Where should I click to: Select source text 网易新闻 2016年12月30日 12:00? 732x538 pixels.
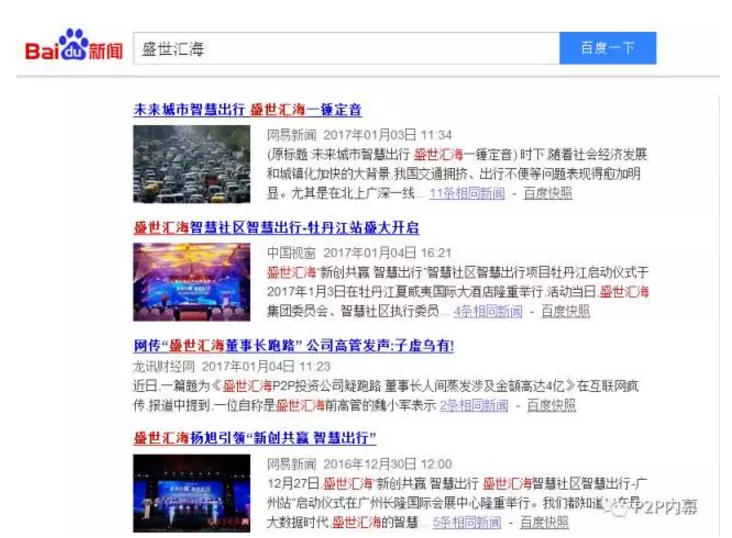click(359, 464)
